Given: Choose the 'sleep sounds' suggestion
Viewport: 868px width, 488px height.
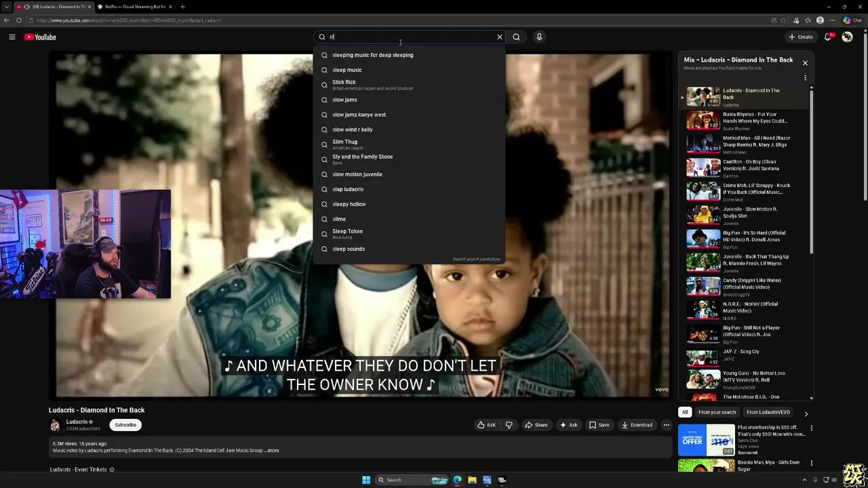Looking at the screenshot, I should 409,249.
